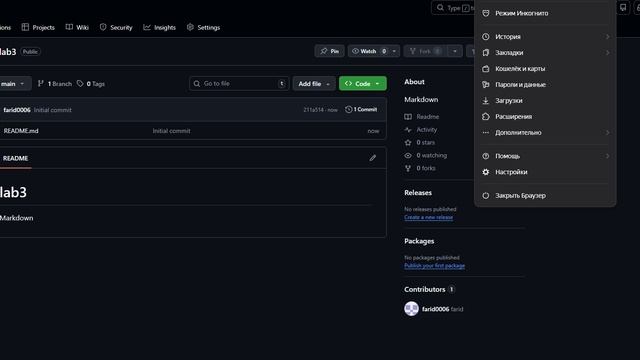View 0 Tags link

91,84
